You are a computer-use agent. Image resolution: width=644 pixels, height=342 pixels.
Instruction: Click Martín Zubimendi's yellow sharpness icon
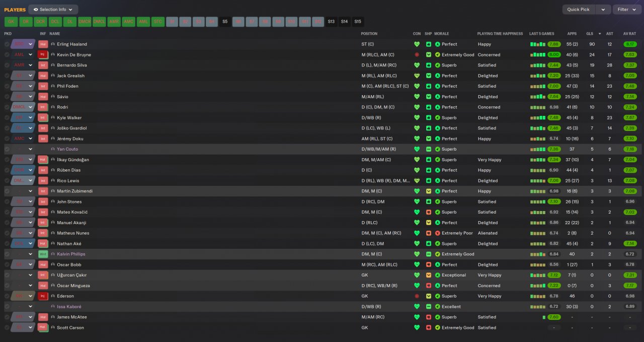[429, 191]
